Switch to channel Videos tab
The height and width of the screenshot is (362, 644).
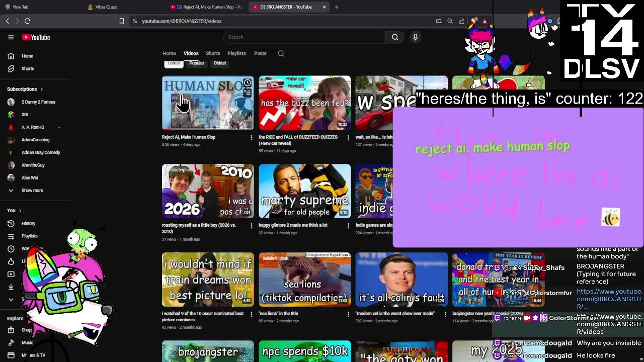click(191, 53)
